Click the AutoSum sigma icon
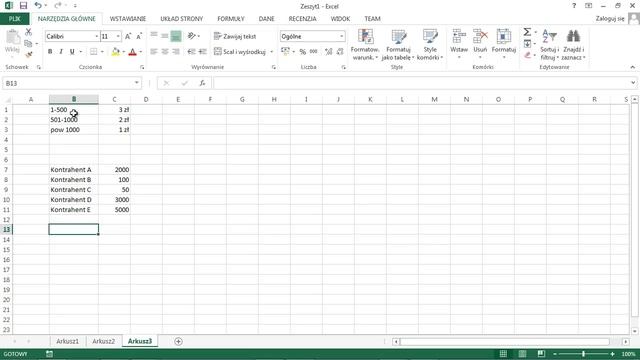Viewport: 640px width, 360px height. click(x=527, y=32)
